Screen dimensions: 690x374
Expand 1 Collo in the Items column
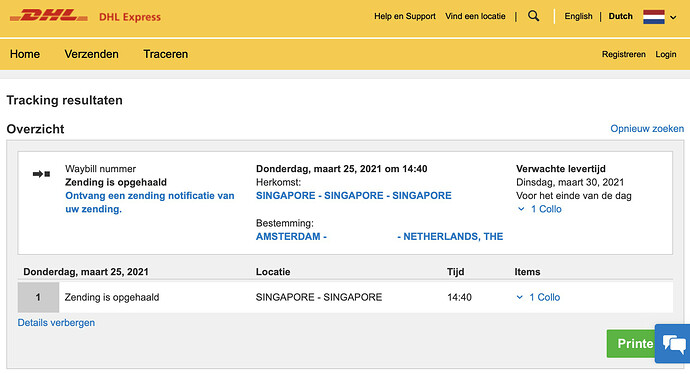pyautogui.click(x=538, y=297)
